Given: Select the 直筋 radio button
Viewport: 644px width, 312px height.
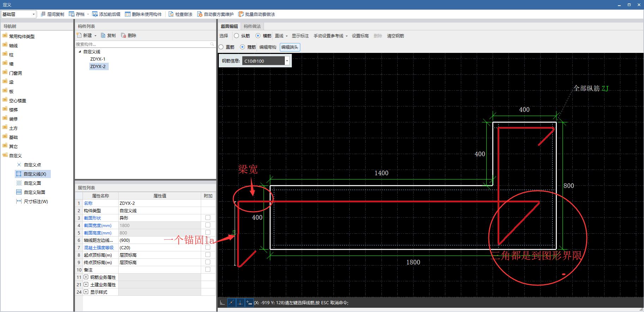Looking at the screenshot, I should pos(221,47).
